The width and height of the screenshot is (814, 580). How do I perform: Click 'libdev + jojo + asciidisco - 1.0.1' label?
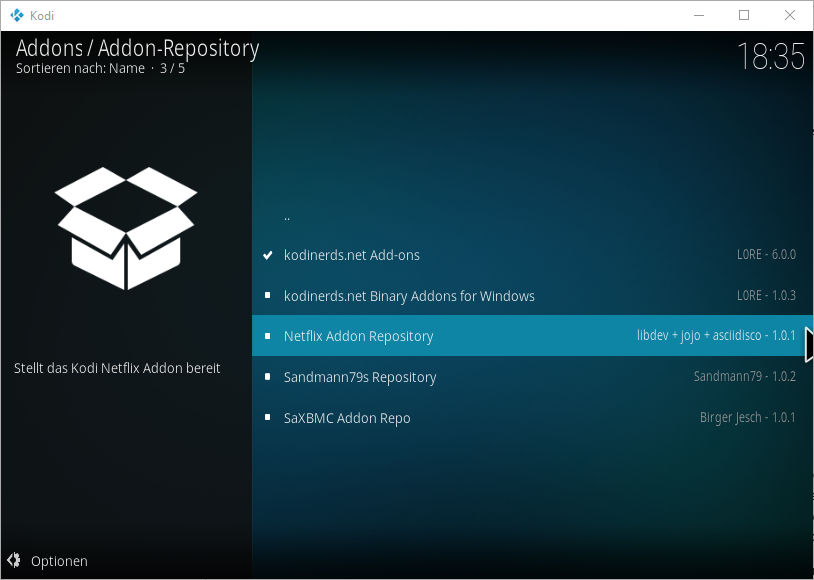(x=716, y=335)
